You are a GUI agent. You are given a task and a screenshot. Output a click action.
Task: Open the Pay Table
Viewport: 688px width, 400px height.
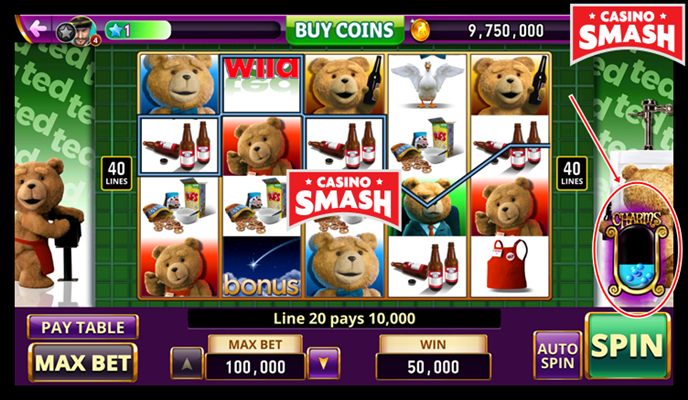coord(83,327)
